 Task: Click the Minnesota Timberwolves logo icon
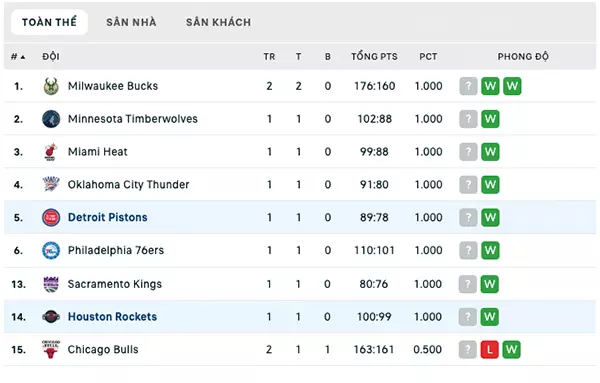pos(51,119)
